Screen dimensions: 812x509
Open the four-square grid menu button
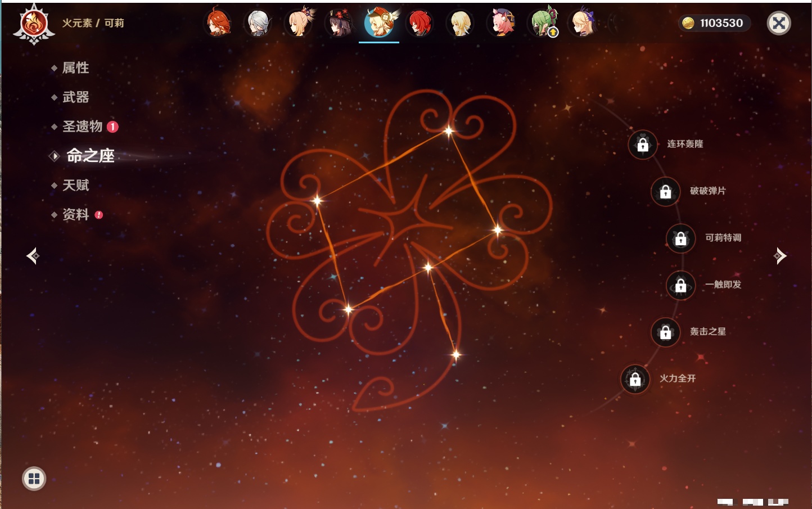[34, 479]
